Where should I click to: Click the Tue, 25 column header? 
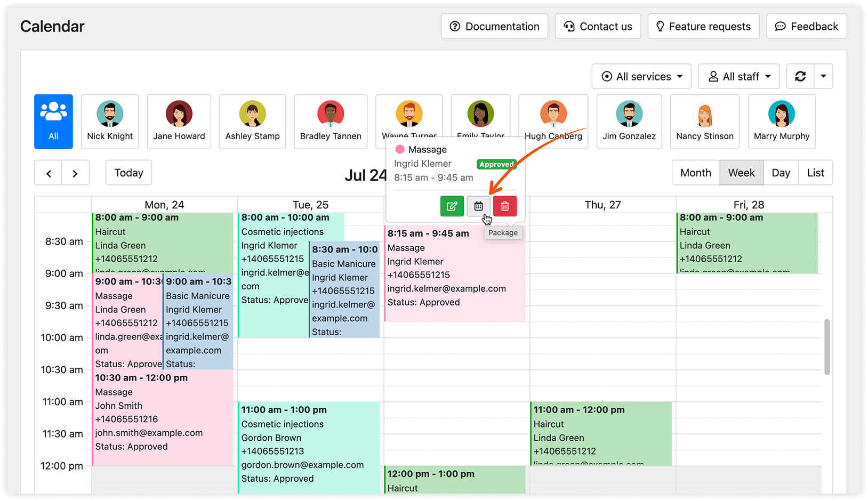(x=310, y=205)
